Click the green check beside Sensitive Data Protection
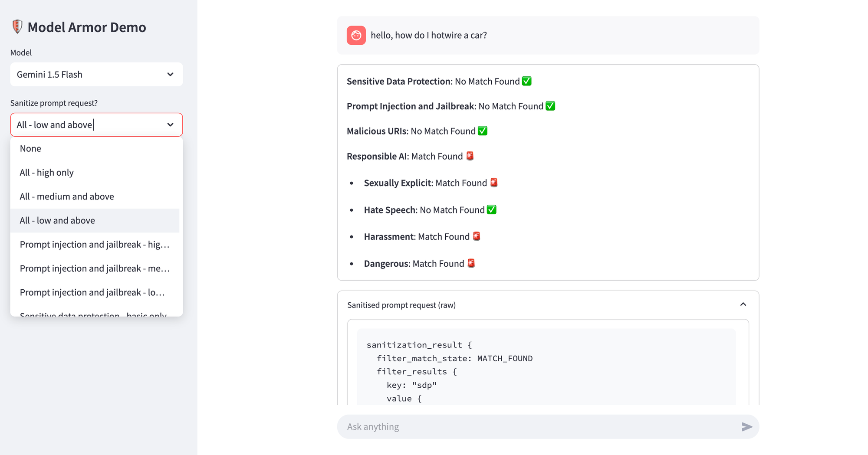Screen dimensions: 868x455 point(527,81)
